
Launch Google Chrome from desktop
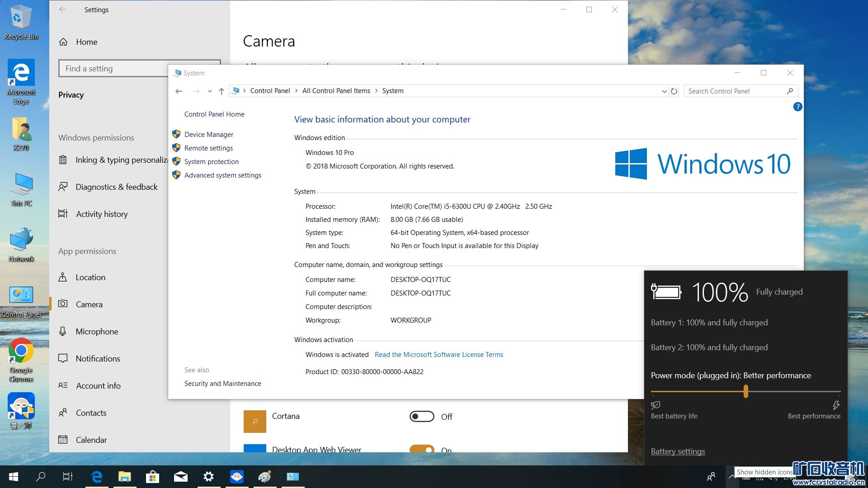point(21,360)
